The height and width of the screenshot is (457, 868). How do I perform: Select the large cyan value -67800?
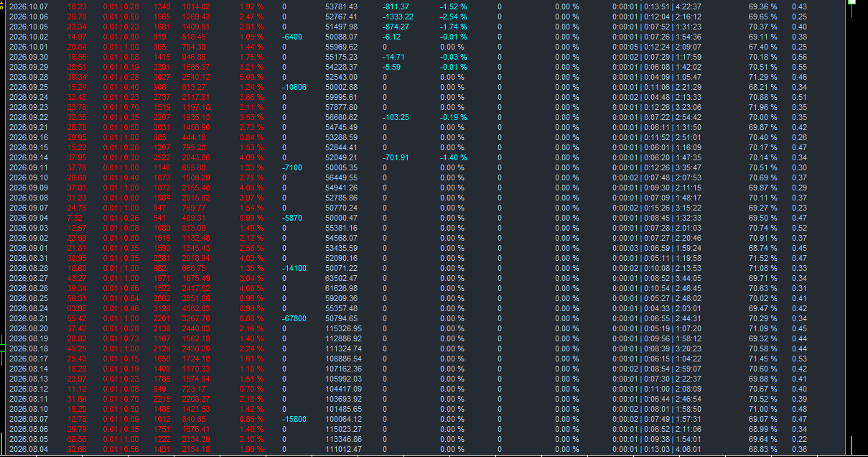(x=294, y=318)
